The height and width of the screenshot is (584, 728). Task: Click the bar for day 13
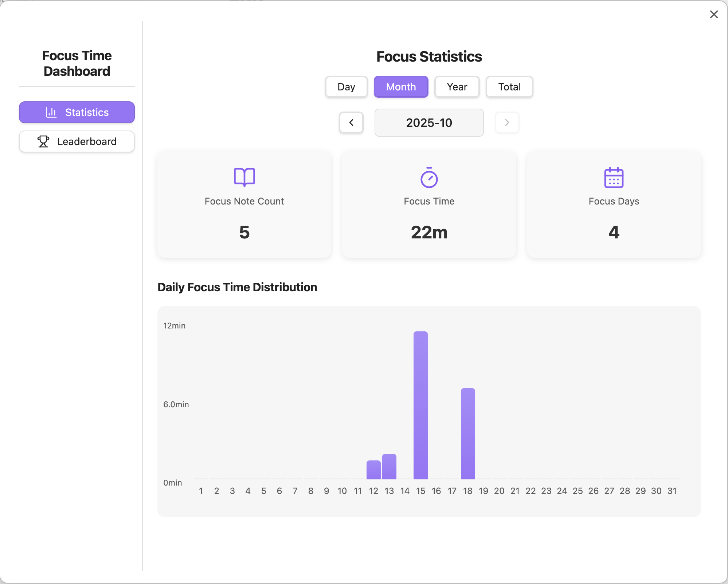[x=389, y=467]
